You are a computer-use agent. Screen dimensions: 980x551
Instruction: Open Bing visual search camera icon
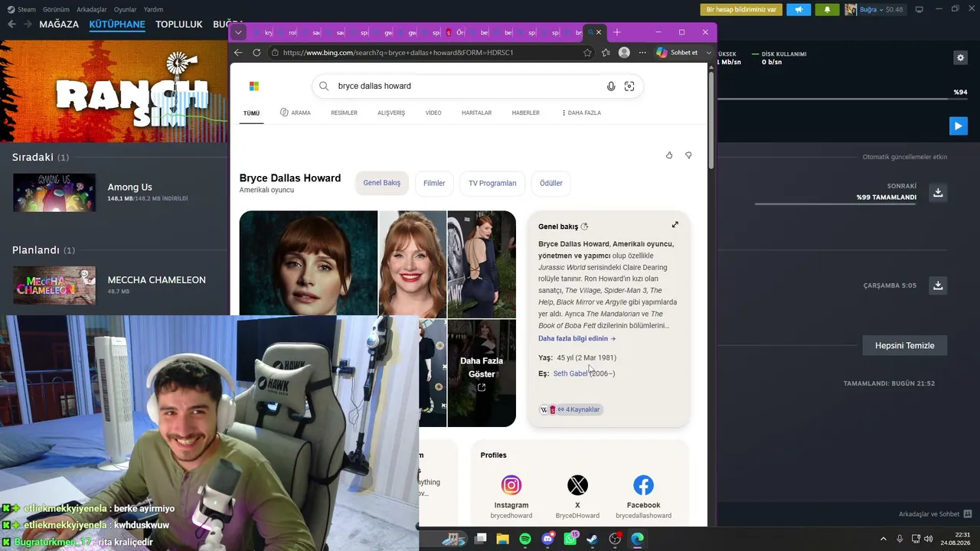[629, 86]
